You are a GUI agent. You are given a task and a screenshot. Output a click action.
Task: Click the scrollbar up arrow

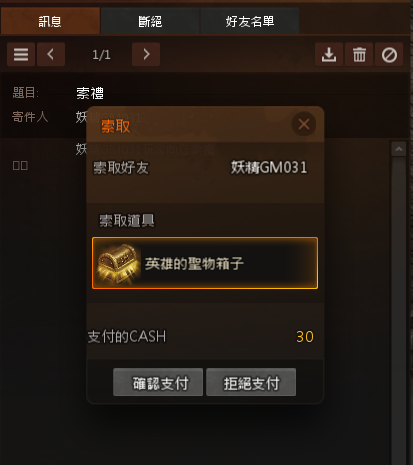(399, 149)
